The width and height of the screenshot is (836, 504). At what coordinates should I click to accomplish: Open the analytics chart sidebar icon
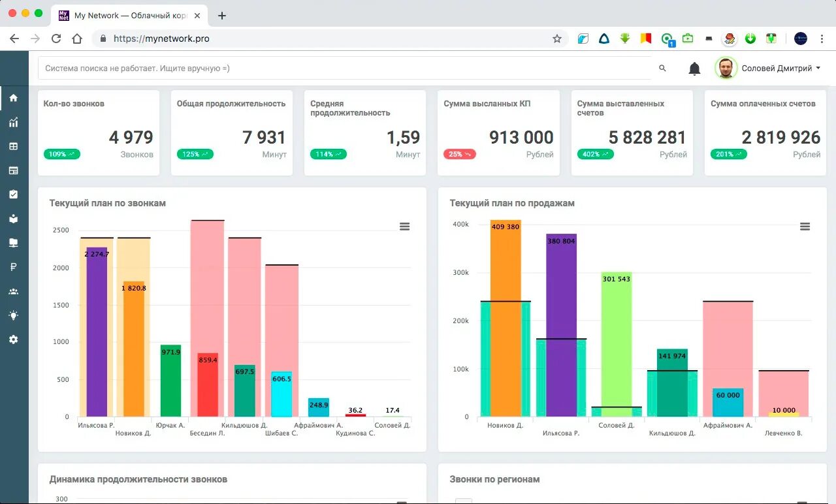[13, 122]
